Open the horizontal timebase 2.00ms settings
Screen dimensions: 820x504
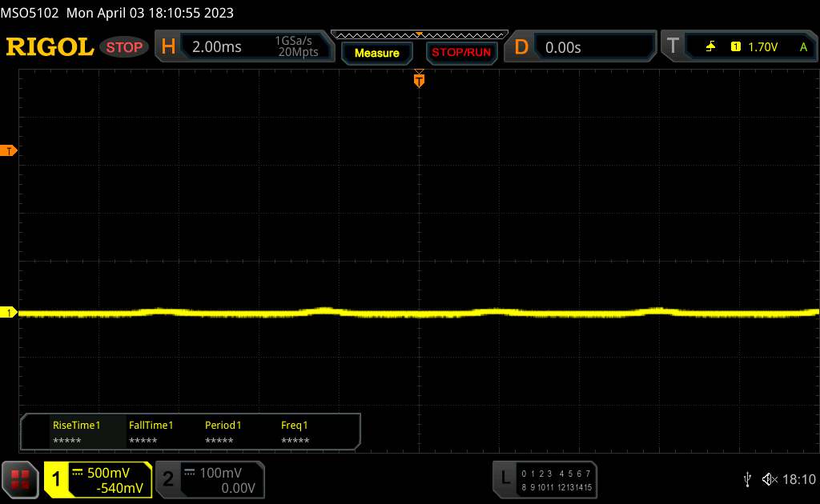(x=241, y=47)
